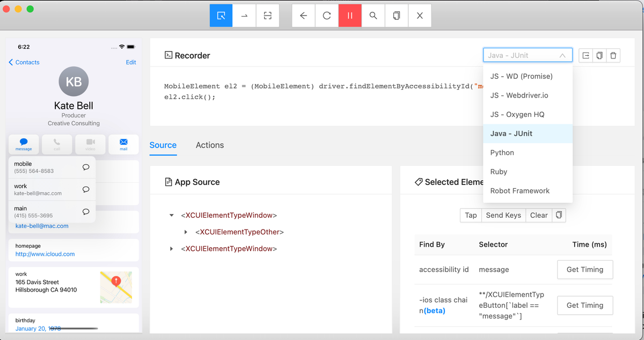The image size is (644, 340).
Task: Choose Robot Framework as the code language
Action: pyautogui.click(x=519, y=190)
